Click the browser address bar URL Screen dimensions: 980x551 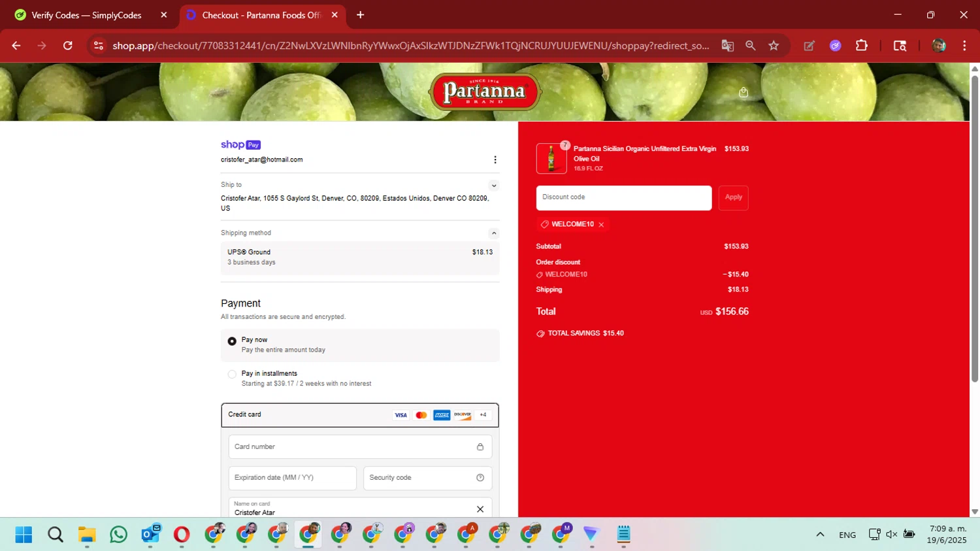(410, 46)
